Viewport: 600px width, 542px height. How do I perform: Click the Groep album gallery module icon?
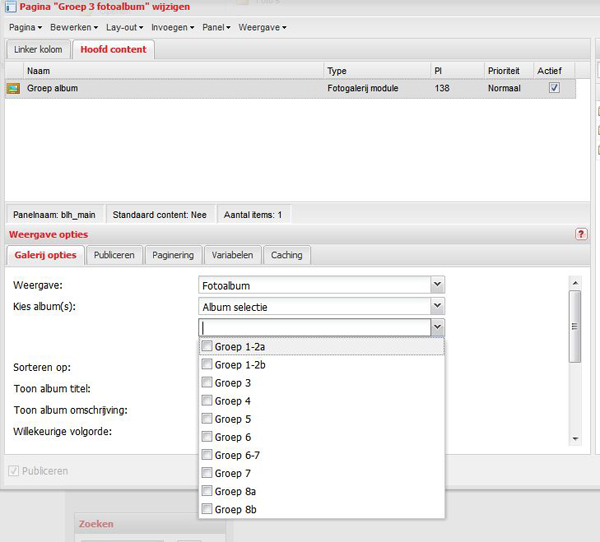click(13, 88)
